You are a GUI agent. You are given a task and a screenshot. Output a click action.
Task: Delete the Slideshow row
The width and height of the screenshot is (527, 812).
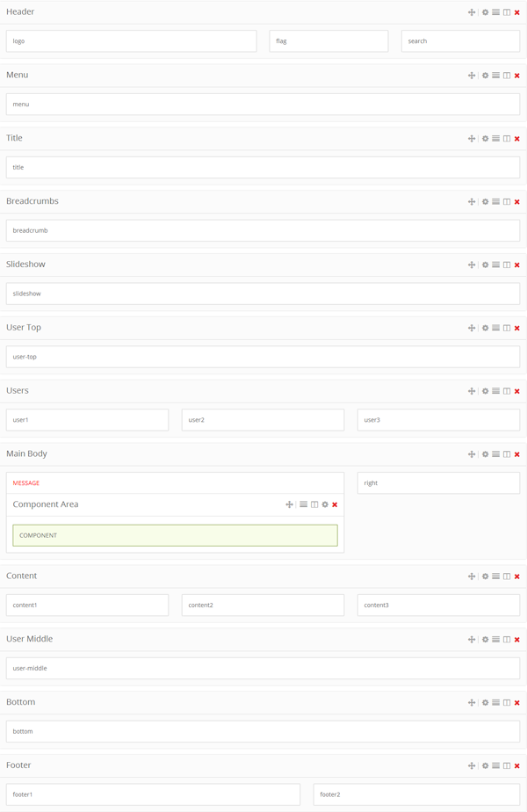pyautogui.click(x=516, y=265)
